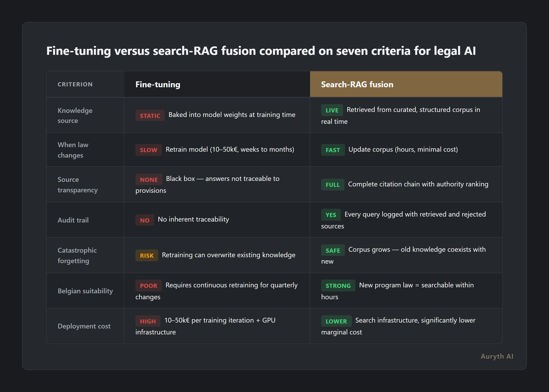Collapse the Deployment cost row

pos(84,326)
